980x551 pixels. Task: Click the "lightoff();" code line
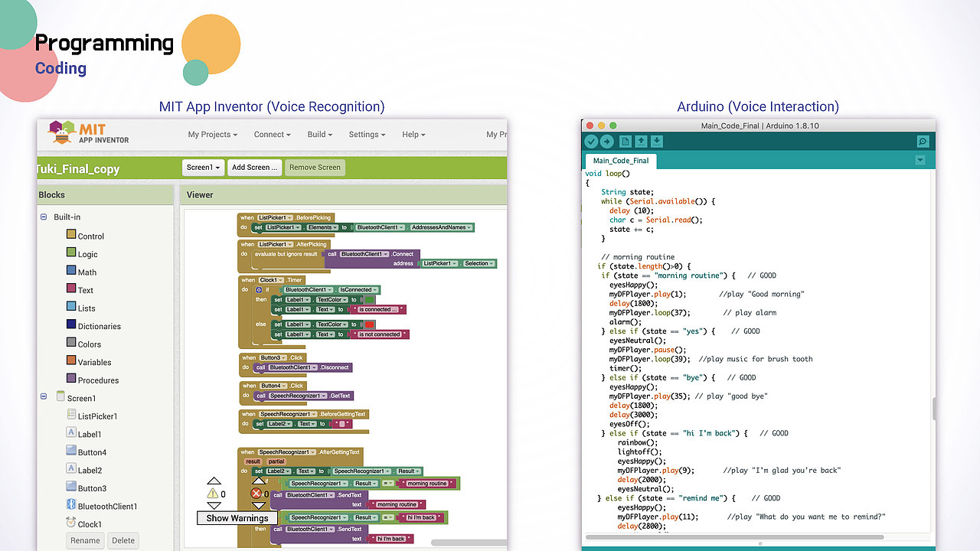point(640,452)
